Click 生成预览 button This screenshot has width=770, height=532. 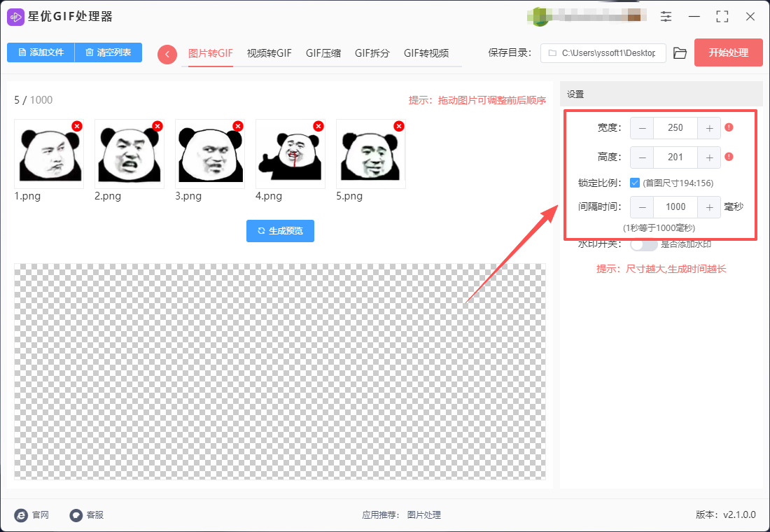280,231
